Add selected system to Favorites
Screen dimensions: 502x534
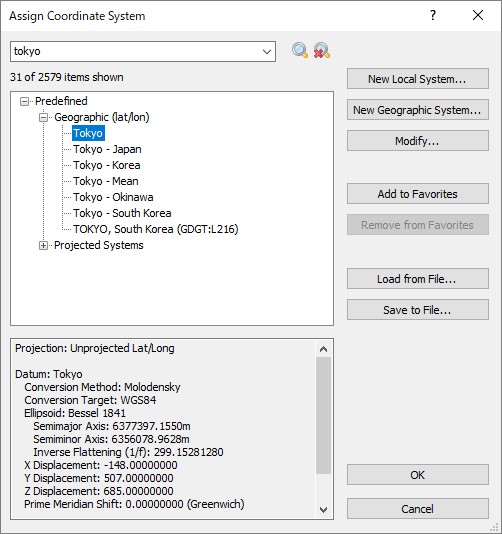(418, 194)
